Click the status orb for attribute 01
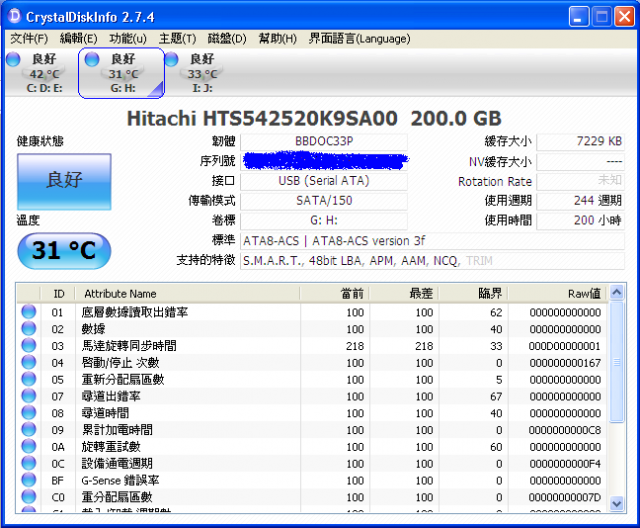The height and width of the screenshot is (528, 640). tap(29, 312)
